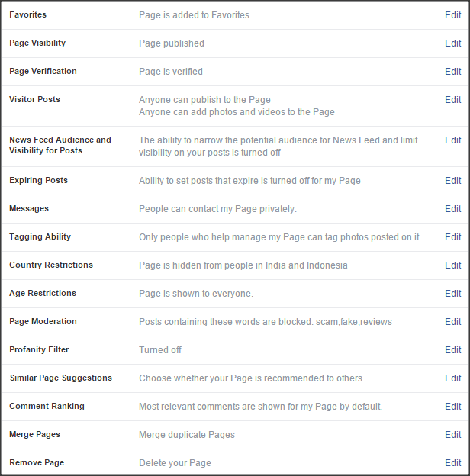Open Edit for Age Restrictions
This screenshot has width=470, height=476.
452,294
